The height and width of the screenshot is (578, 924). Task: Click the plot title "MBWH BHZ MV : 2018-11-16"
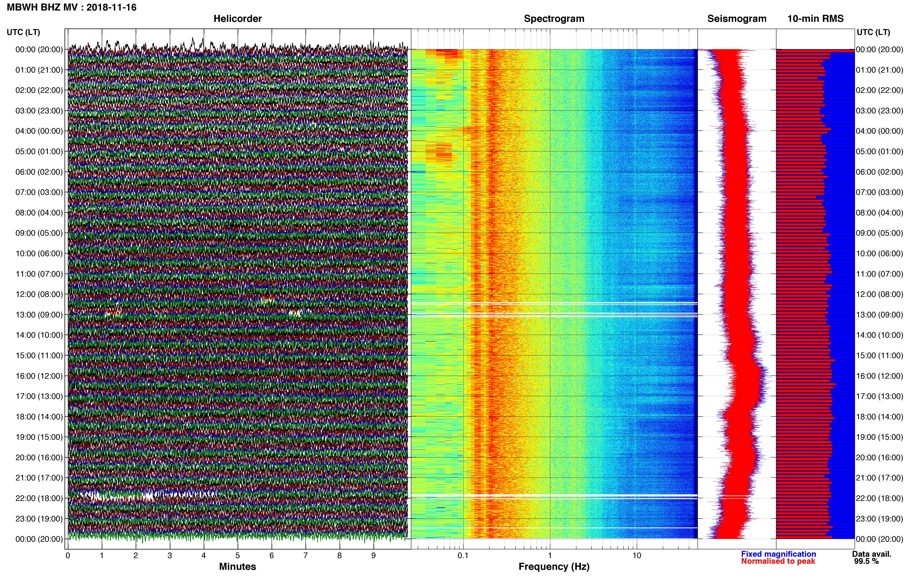pyautogui.click(x=72, y=7)
